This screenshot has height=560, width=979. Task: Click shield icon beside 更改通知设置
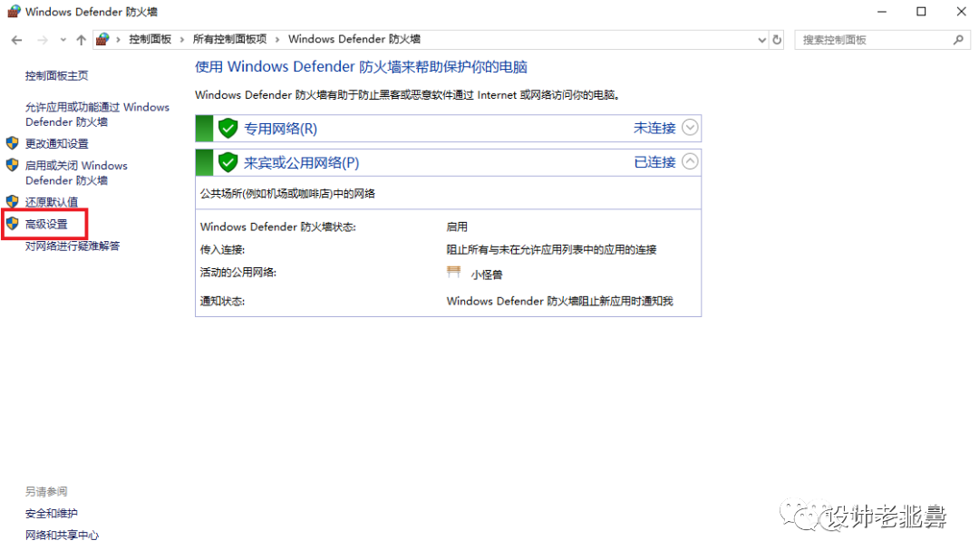pyautogui.click(x=13, y=143)
